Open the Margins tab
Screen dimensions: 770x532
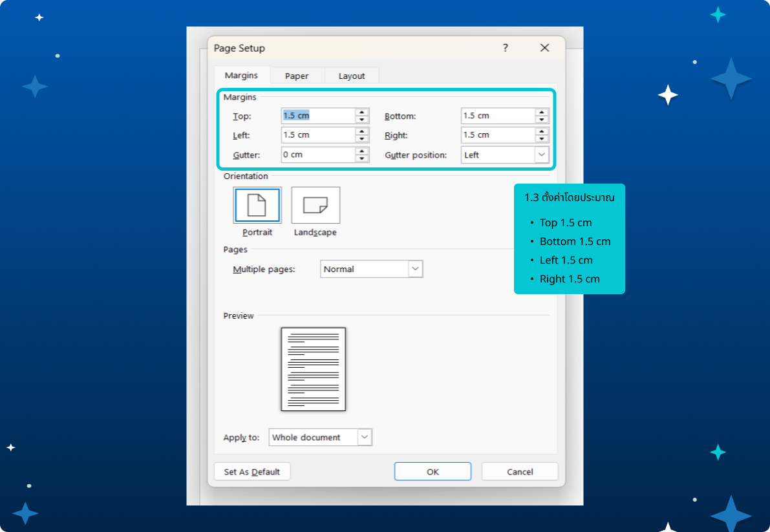click(x=241, y=76)
